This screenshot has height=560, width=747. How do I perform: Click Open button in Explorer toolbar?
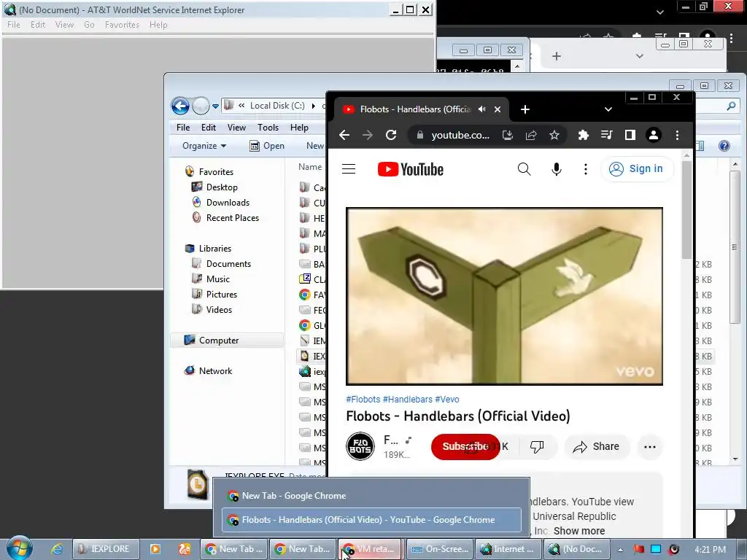[267, 146]
